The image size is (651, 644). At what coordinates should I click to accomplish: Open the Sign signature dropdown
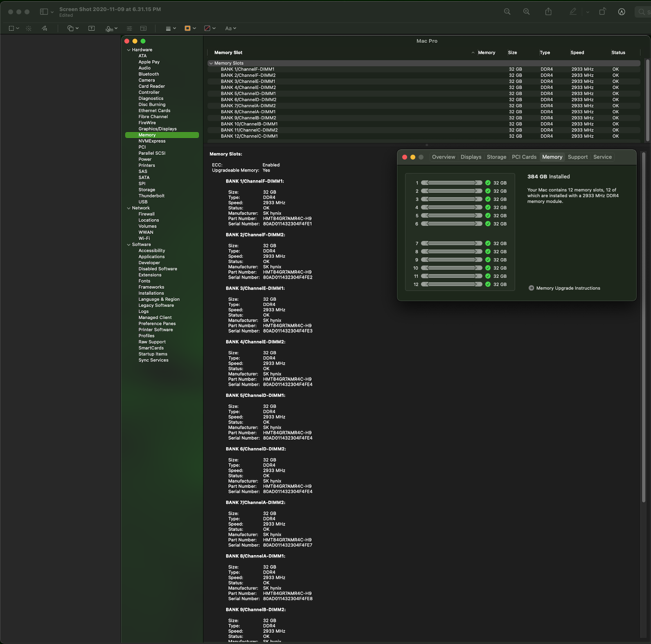point(111,28)
